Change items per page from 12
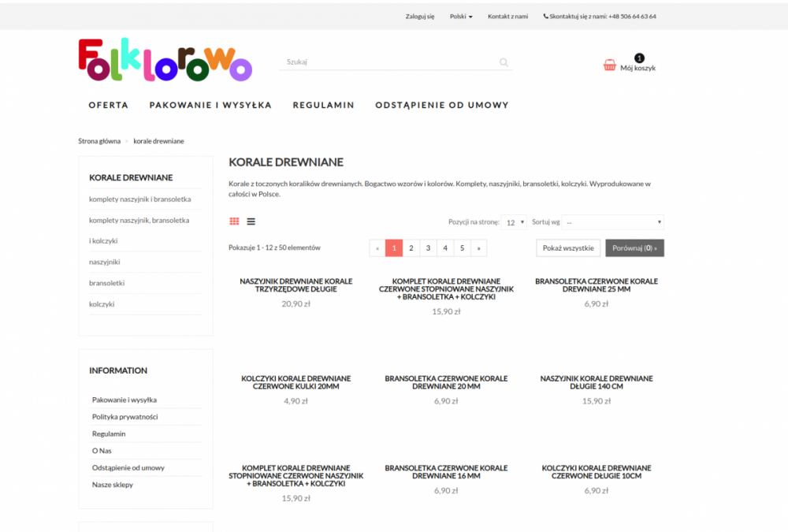Viewport: 788px width, 532px height. pyautogui.click(x=514, y=221)
